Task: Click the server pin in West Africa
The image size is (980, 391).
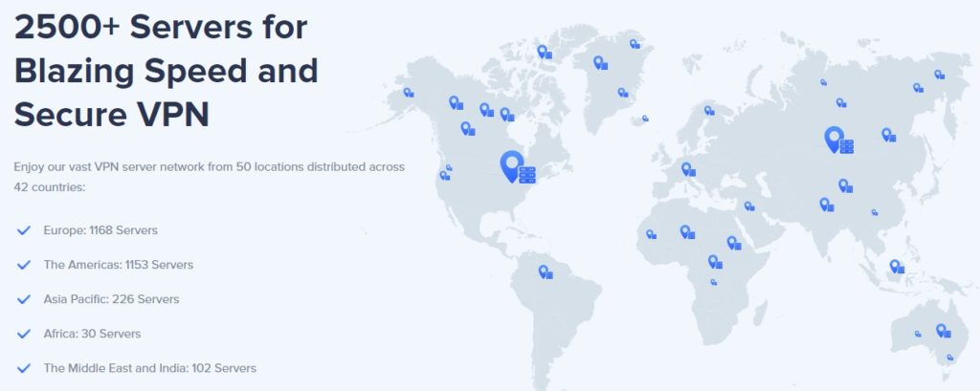Action: 651,234
